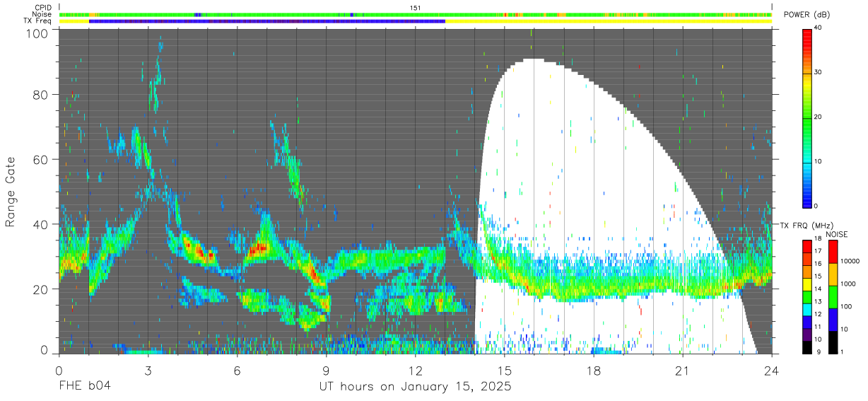Image resolution: width=868 pixels, height=401 pixels.
Task: Click the CPID value 151
Action: 416,8
